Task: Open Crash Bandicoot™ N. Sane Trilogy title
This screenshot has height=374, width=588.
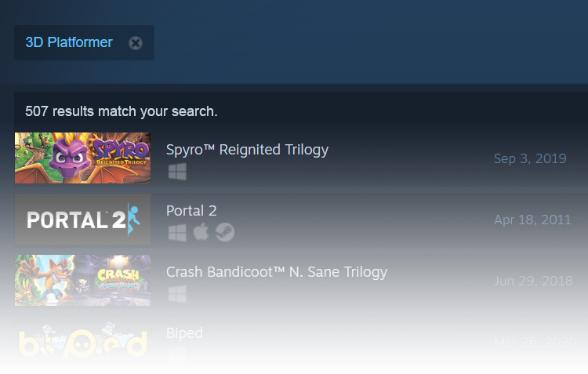Action: pyautogui.click(x=277, y=272)
